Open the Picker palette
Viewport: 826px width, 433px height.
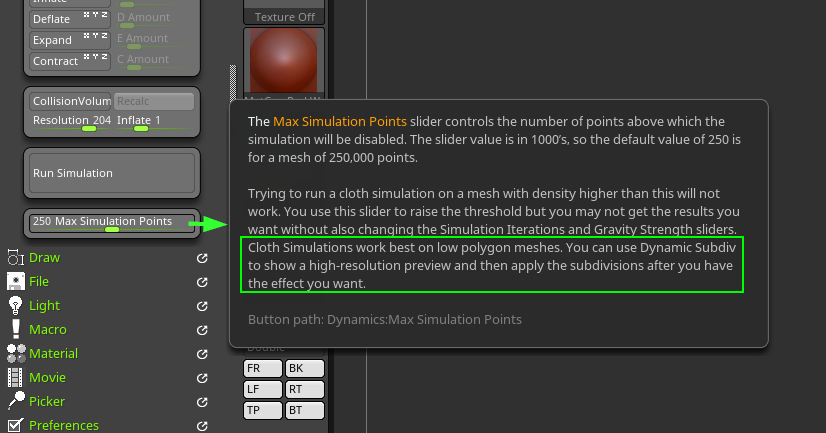tap(47, 401)
